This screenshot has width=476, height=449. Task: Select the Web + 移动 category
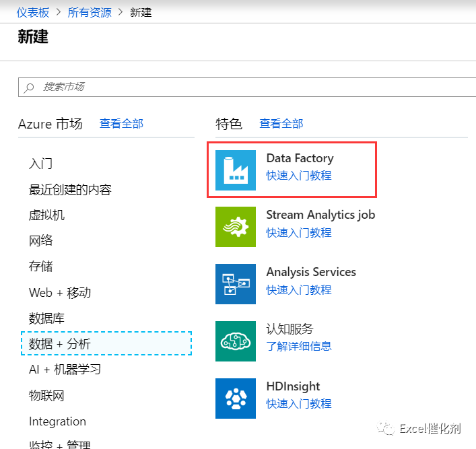point(60,293)
